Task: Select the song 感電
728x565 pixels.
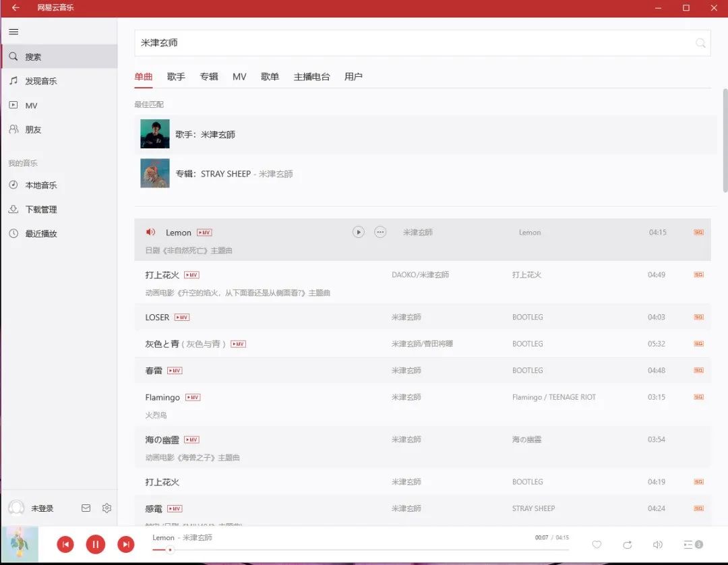Action: click(154, 509)
